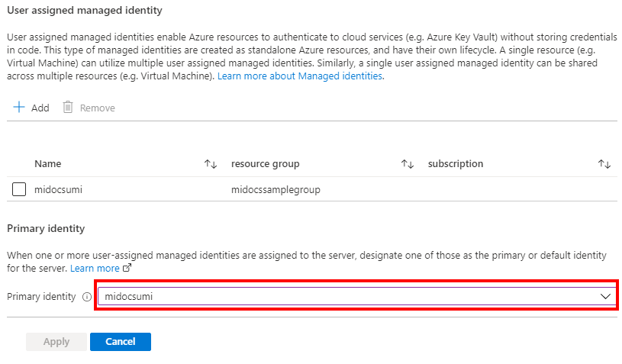Click the trash can Remove icon
The image size is (622, 364).
pos(68,108)
